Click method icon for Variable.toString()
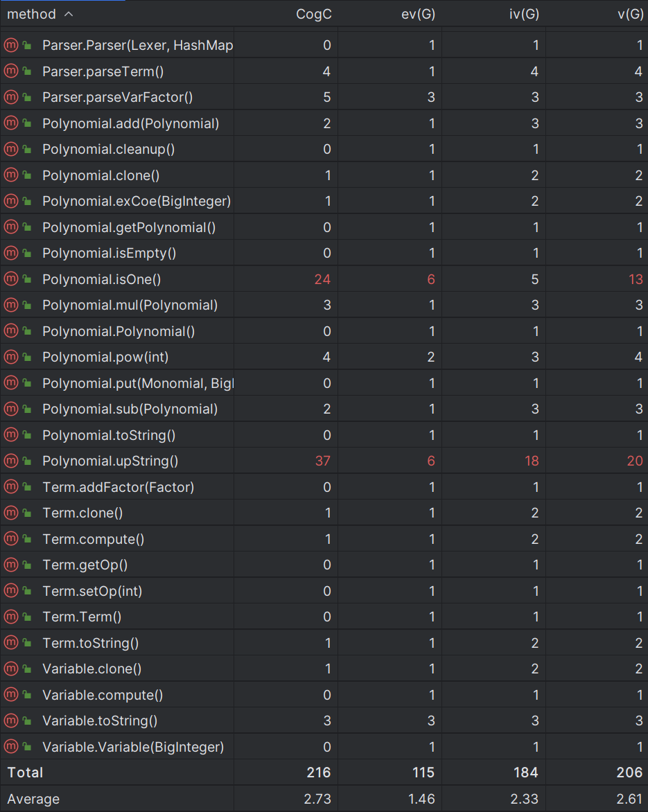The height and width of the screenshot is (812, 648). 11,721
